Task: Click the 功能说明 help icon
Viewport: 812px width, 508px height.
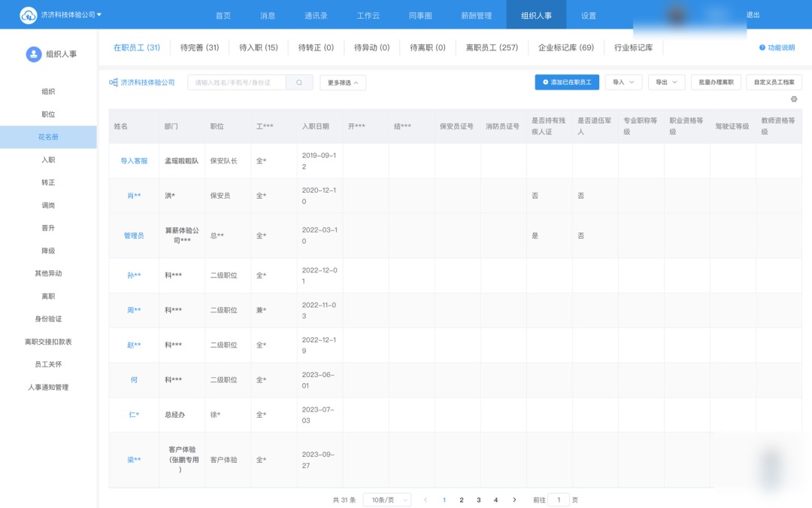Action: point(762,47)
